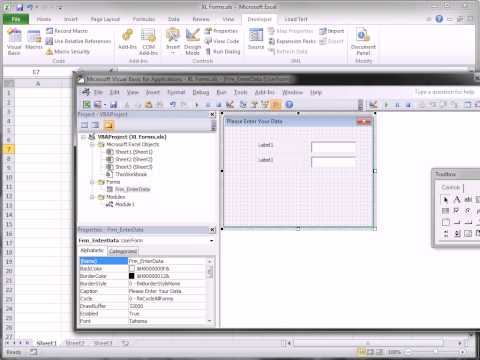The height and width of the screenshot is (360, 480).
Task: Open the VBA editor Run menu
Action: pos(221,92)
